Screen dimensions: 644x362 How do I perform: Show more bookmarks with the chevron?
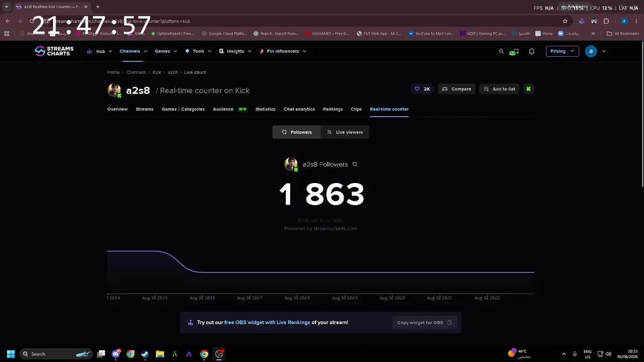pyautogui.click(x=593, y=34)
